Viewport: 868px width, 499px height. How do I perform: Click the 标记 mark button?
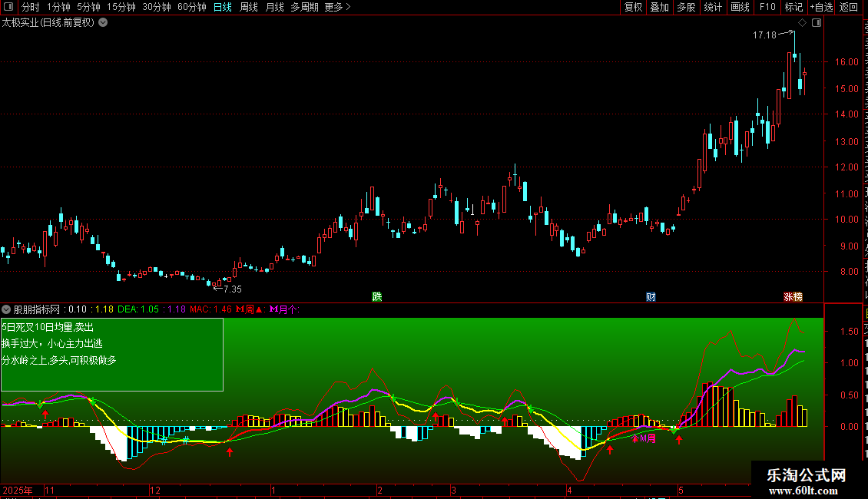(x=793, y=7)
